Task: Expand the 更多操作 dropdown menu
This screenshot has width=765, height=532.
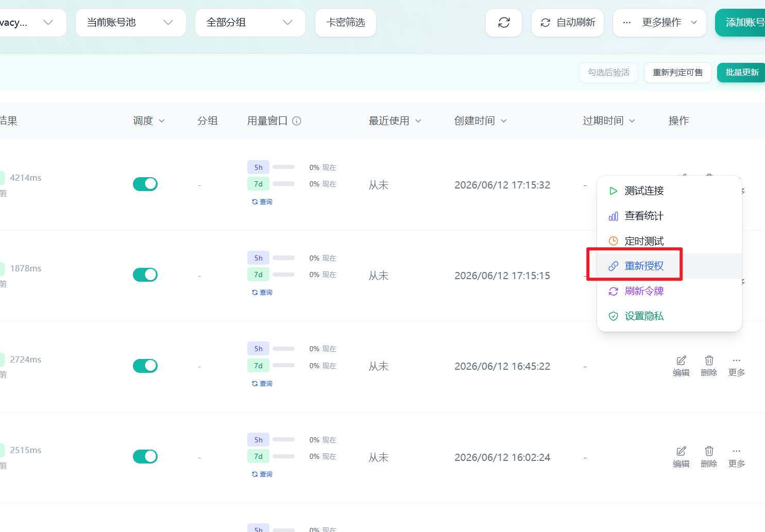Action: click(x=659, y=23)
